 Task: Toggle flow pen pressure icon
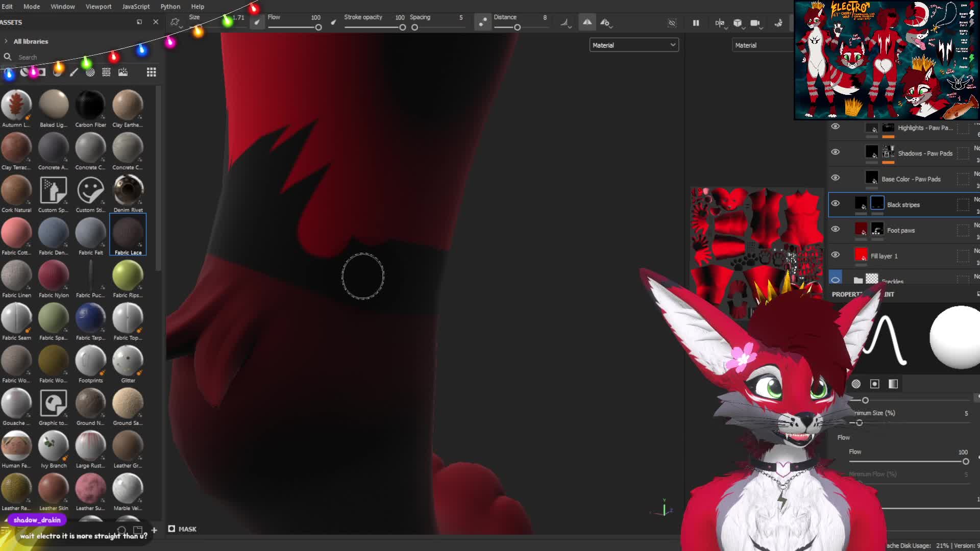[334, 22]
